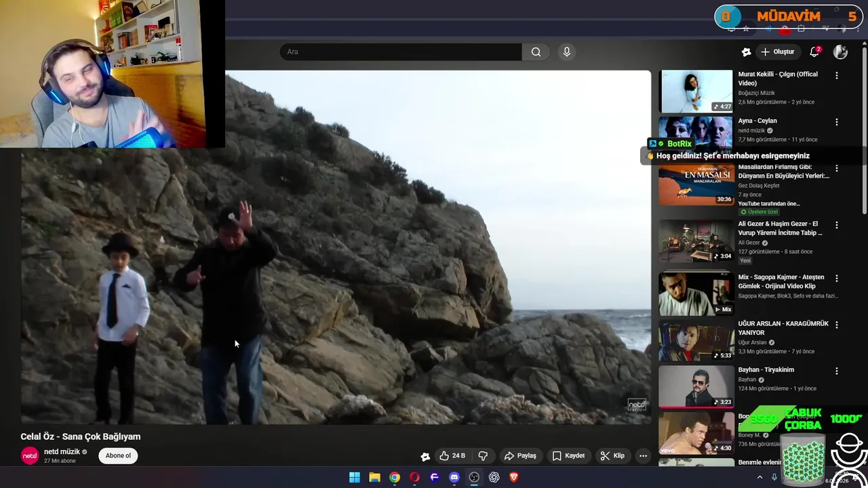
Task: Click the netd watermark on video
Action: click(637, 405)
